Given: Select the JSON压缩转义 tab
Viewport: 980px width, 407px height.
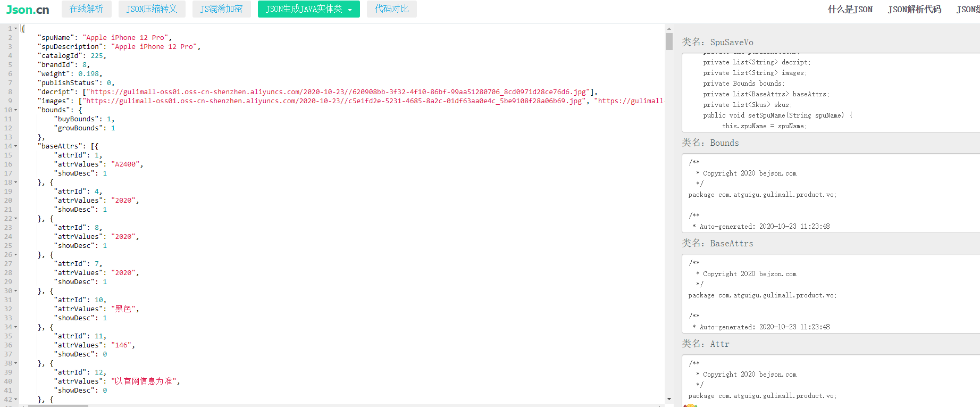Looking at the screenshot, I should (152, 9).
